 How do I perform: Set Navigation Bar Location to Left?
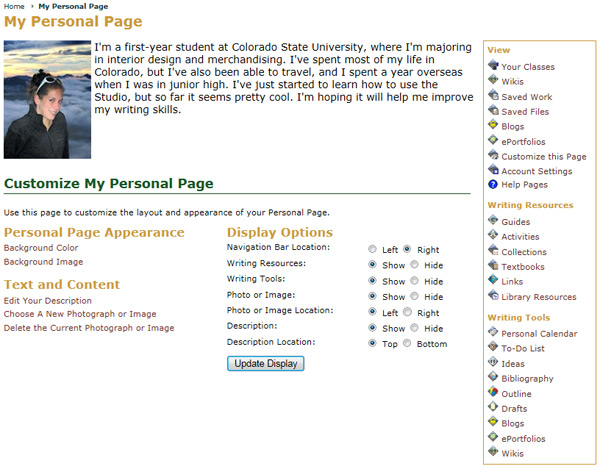coord(372,249)
